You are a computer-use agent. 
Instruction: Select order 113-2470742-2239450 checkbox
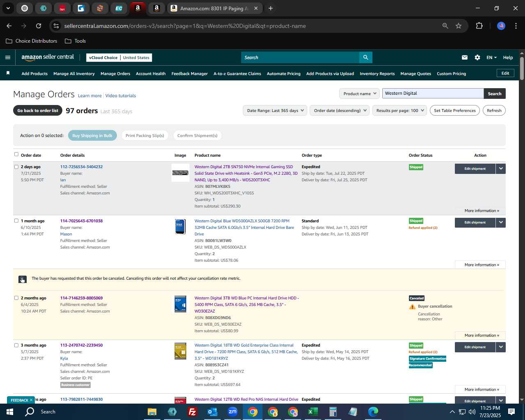[16, 345]
